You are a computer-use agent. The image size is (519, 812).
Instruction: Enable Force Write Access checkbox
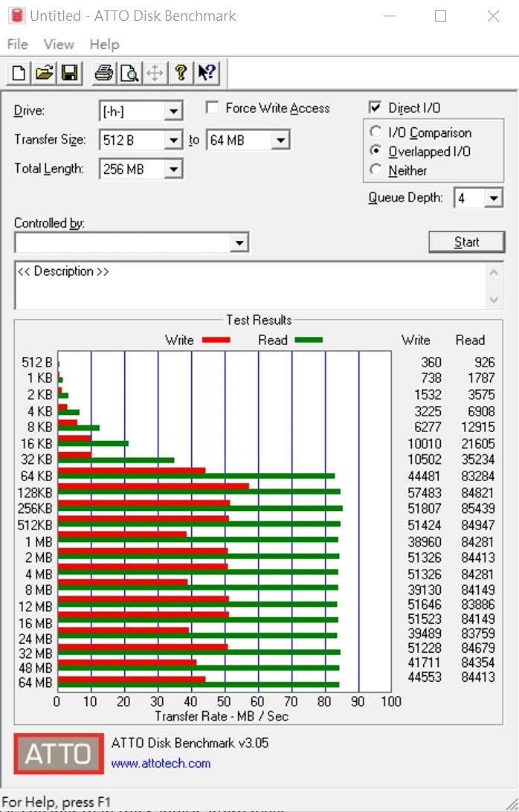click(212, 108)
